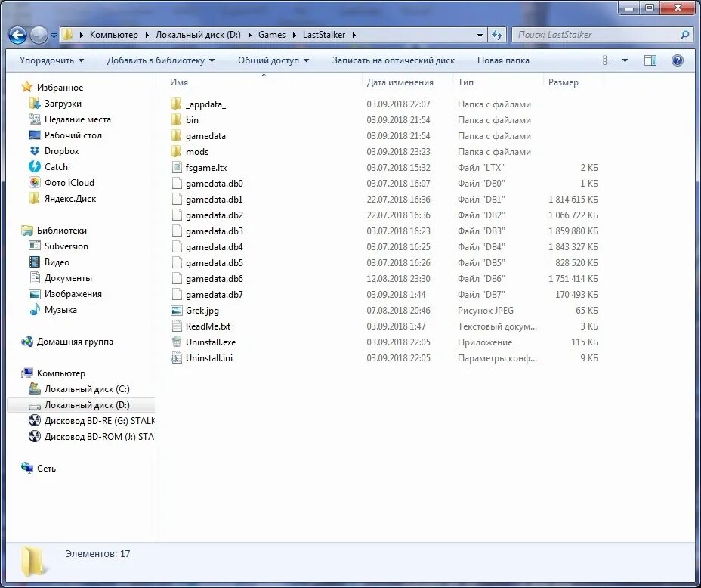This screenshot has width=701, height=588.
Task: Click the Games breadcrumb segment
Action: click(x=272, y=35)
